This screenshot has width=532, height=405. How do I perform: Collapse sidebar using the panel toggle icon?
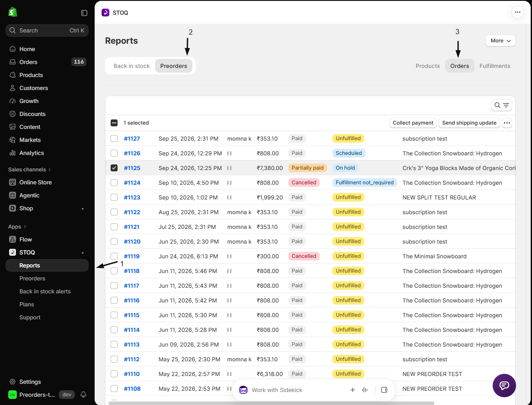pyautogui.click(x=84, y=13)
